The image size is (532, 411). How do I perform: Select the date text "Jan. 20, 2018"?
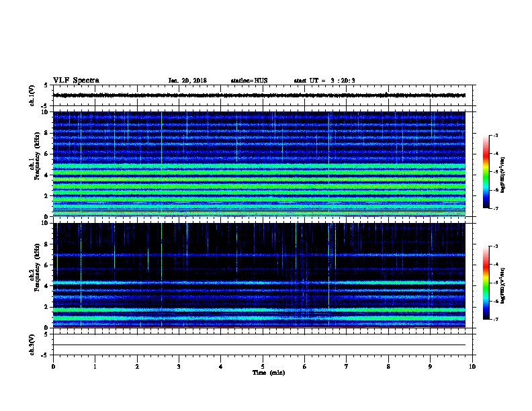tap(187, 81)
